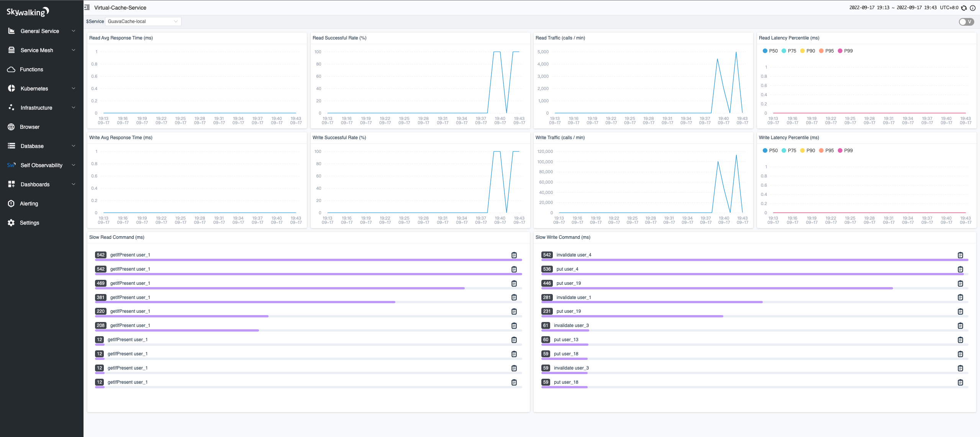
Task: Click the info circle icon at top right
Action: 972,8
